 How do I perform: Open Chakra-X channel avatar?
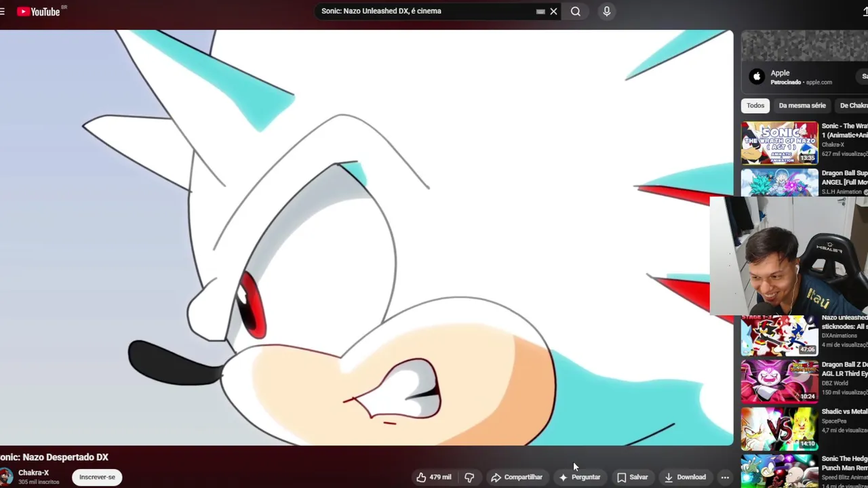(x=5, y=476)
